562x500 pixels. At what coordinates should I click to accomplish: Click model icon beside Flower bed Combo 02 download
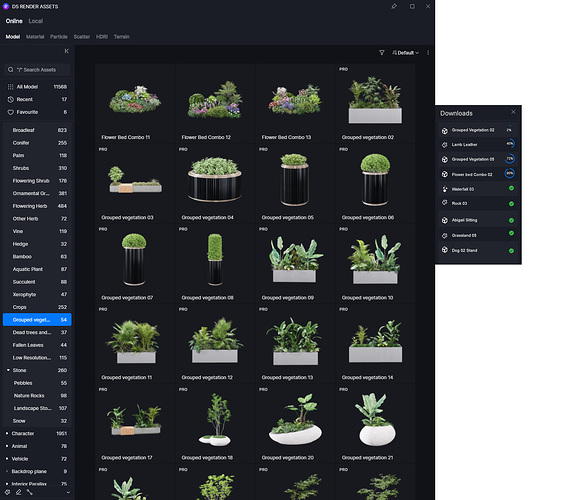click(x=444, y=174)
